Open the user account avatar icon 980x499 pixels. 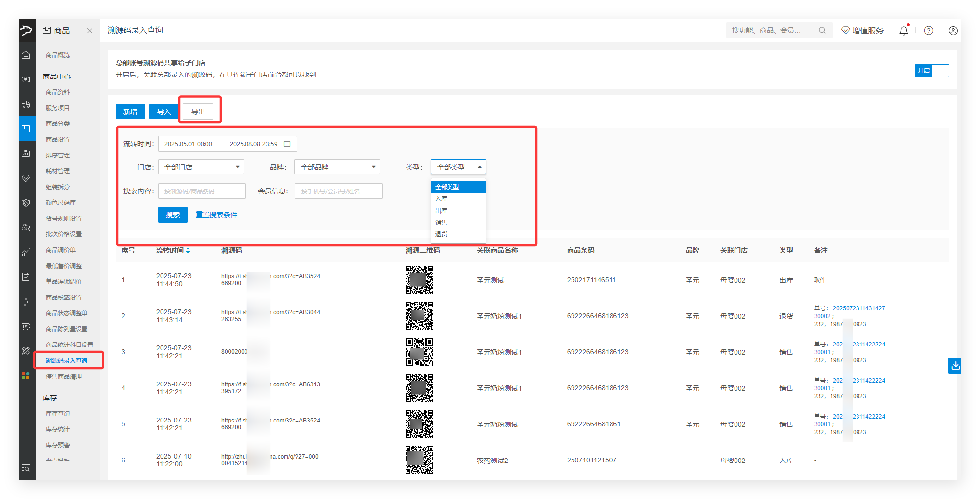pyautogui.click(x=953, y=31)
